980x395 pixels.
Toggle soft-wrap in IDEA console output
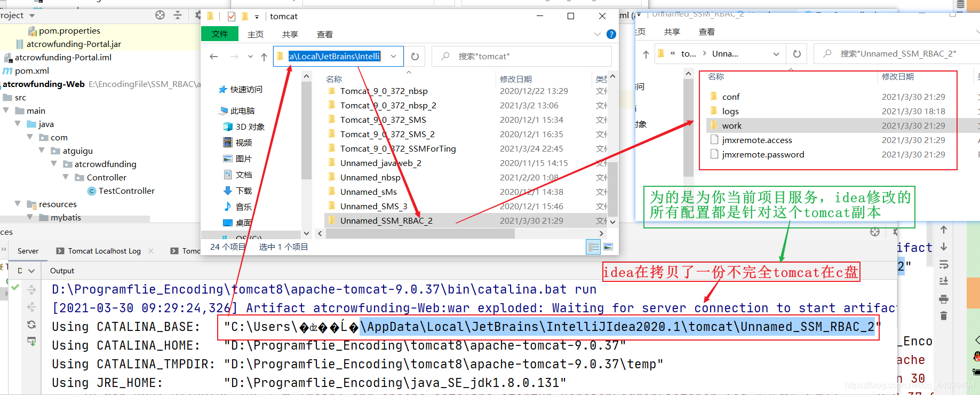coord(944,264)
